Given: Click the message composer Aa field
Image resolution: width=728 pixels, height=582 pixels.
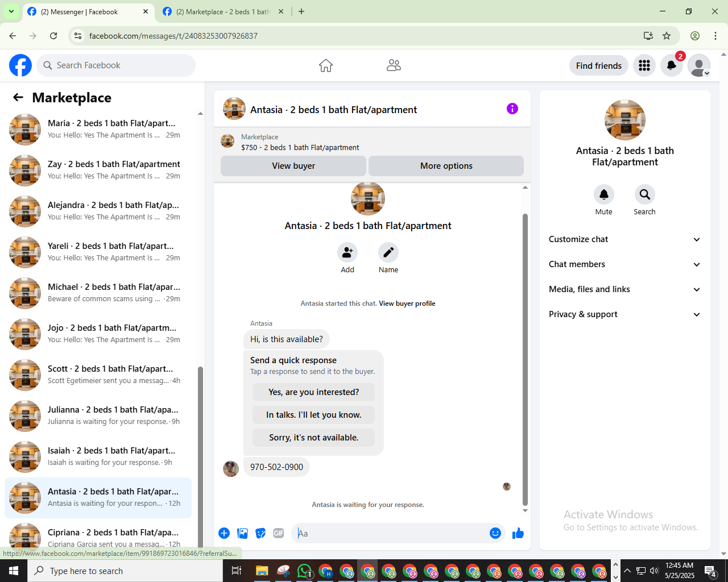Looking at the screenshot, I should point(390,533).
